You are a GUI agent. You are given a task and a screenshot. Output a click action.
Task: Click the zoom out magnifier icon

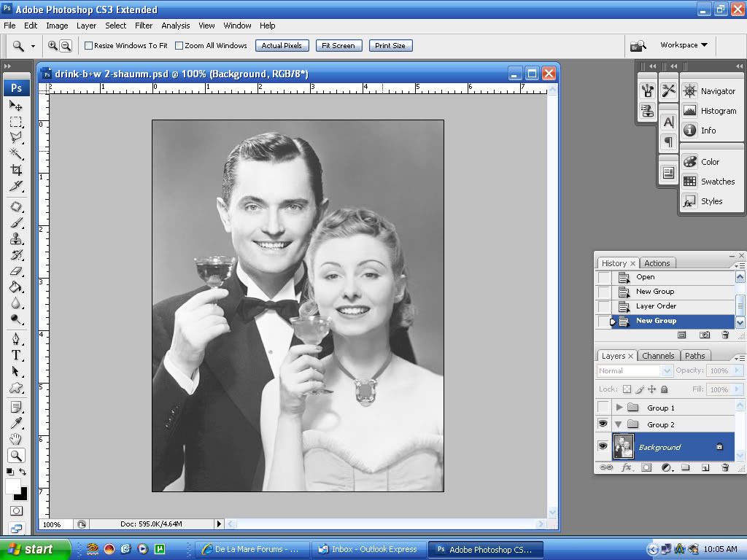pyautogui.click(x=66, y=45)
